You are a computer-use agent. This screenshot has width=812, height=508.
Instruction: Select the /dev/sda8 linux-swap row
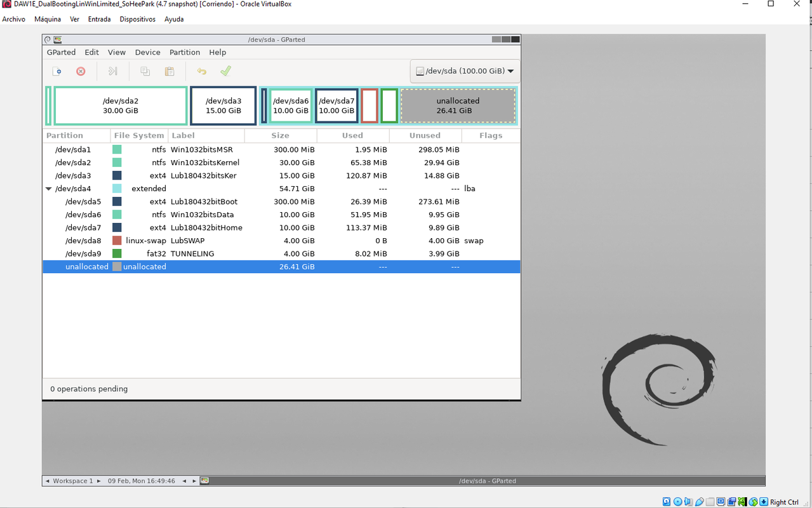(281, 241)
